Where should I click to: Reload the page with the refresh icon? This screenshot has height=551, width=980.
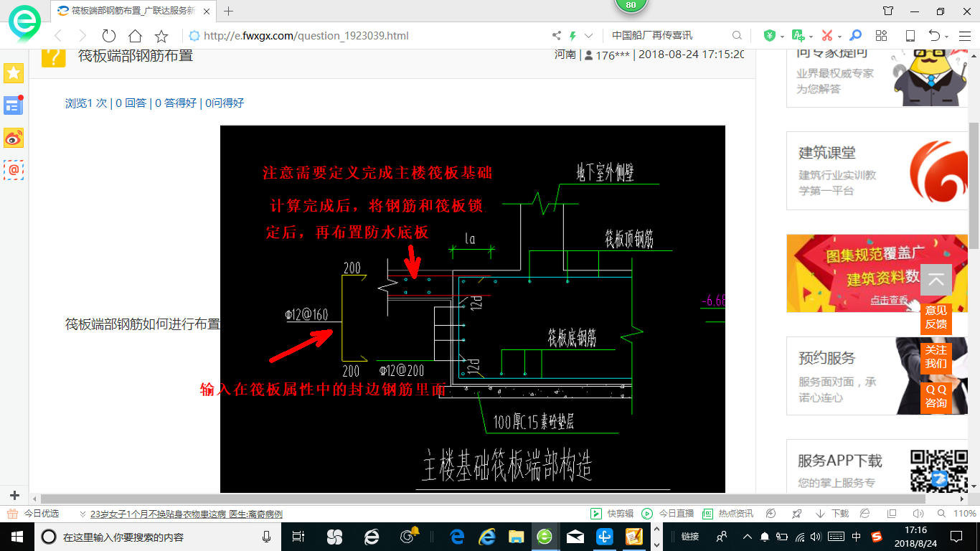[108, 36]
